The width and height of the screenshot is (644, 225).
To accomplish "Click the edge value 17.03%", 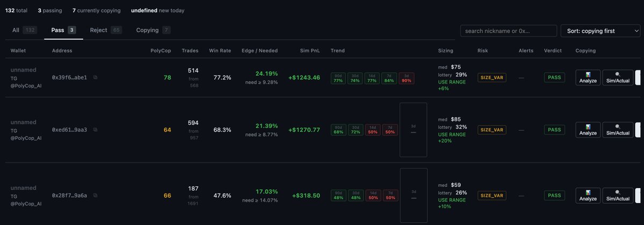I will coord(267,191).
